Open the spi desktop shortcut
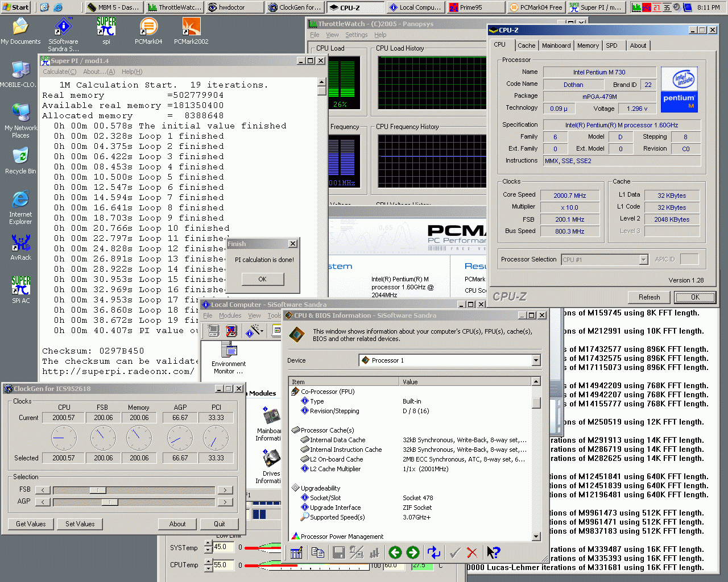This screenshot has width=728, height=582. (x=106, y=31)
